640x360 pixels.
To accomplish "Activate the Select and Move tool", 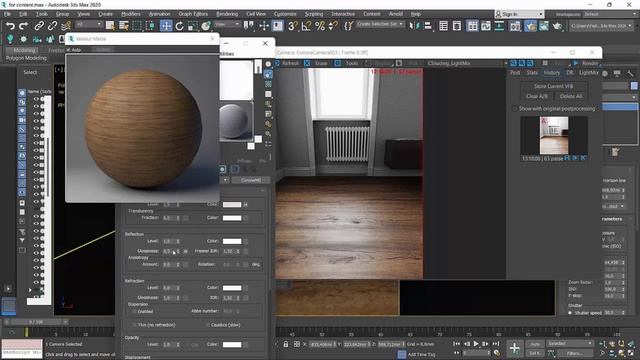I will pyautogui.click(x=166, y=26).
